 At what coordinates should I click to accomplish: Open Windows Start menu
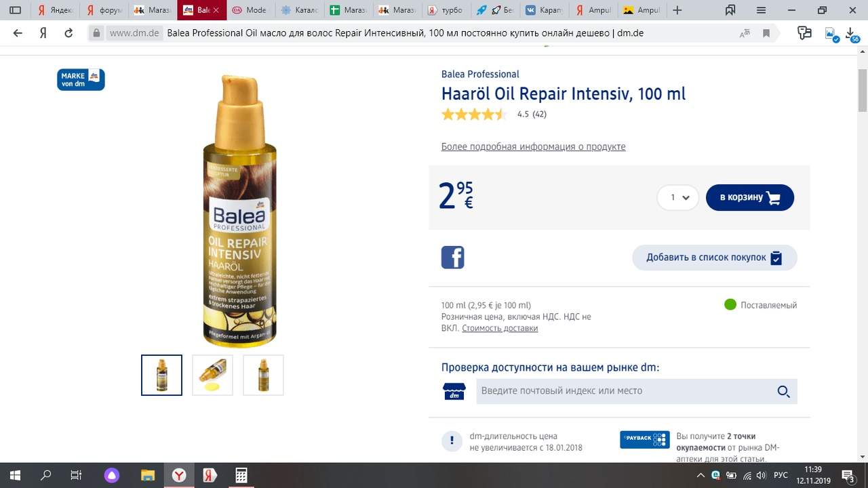[15, 475]
